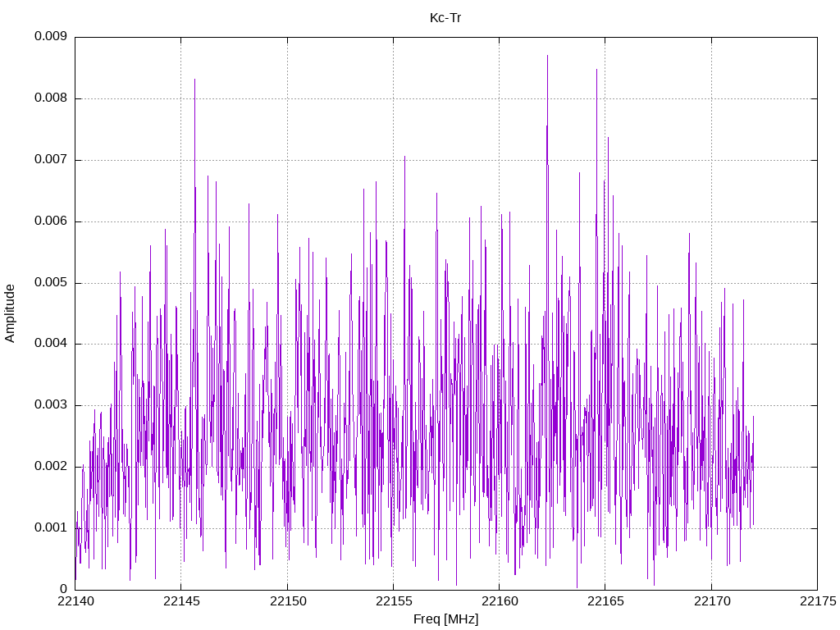Viewport: 840px width, 630px height.
Task: Click the tallest spectrum peak near 22162 MHz
Action: pos(547,56)
